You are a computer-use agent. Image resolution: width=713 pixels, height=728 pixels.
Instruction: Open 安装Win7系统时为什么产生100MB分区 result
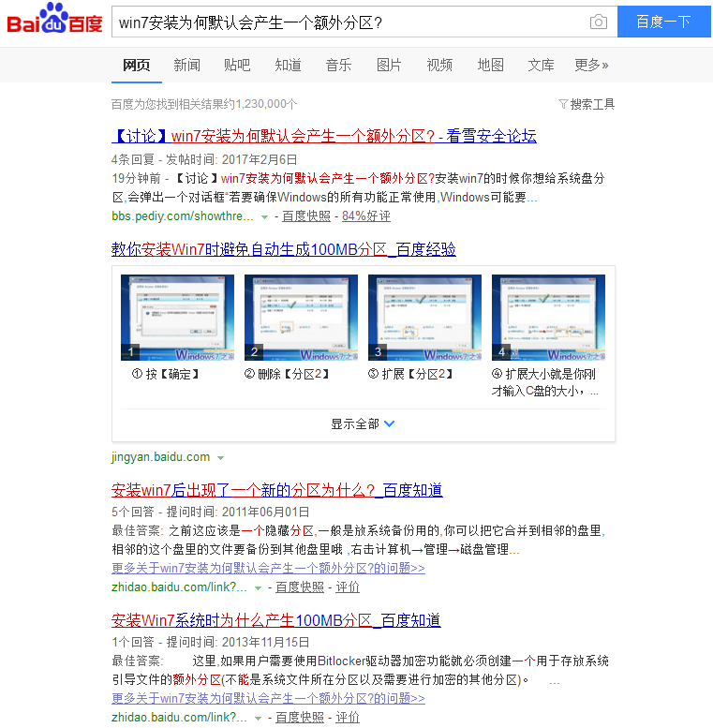(276, 620)
